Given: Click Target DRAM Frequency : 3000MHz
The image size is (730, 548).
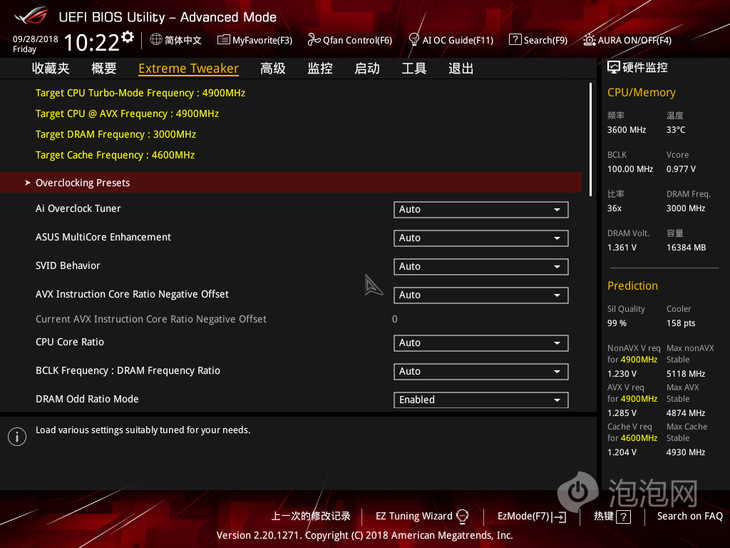Looking at the screenshot, I should [115, 135].
